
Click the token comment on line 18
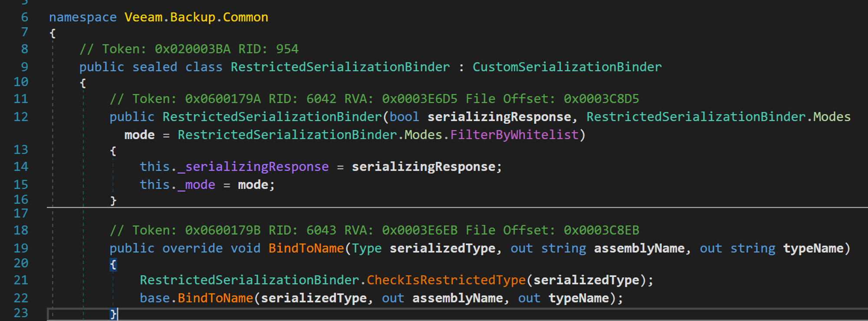point(375,230)
